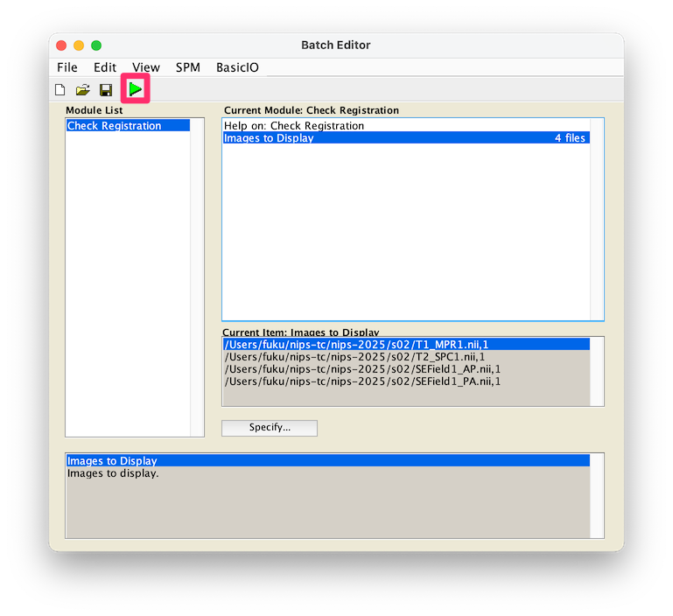
Task: Open the File menu
Action: pos(67,67)
